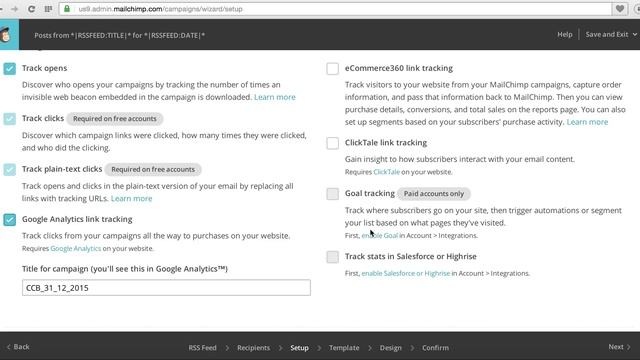
Task: Jump to the Template step
Action: 344,348
